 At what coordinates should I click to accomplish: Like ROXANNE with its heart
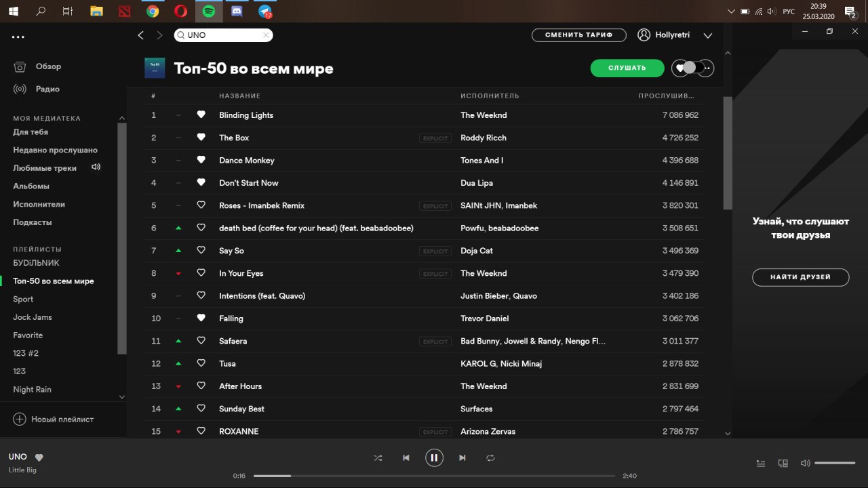(201, 431)
